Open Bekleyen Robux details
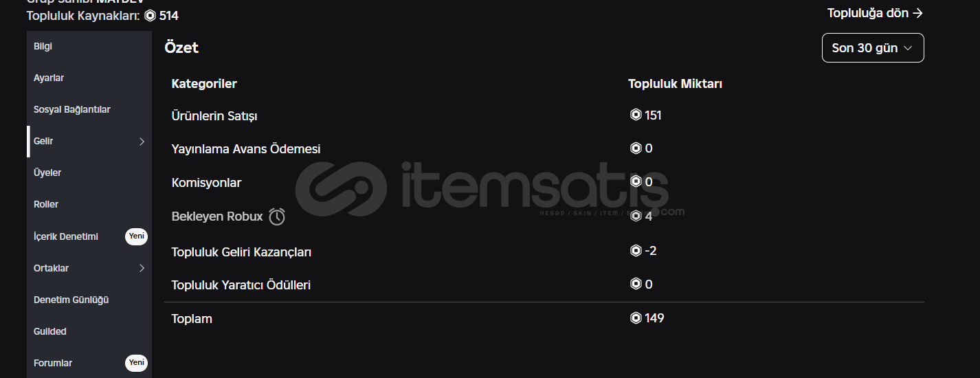This screenshot has width=980, height=378. pyautogui.click(x=217, y=216)
